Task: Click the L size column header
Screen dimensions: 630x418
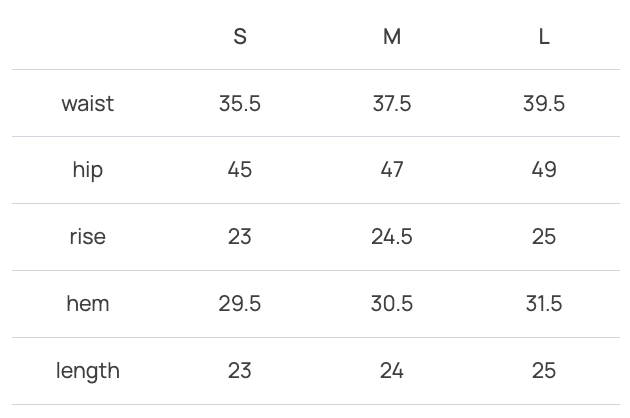Action: coord(544,37)
